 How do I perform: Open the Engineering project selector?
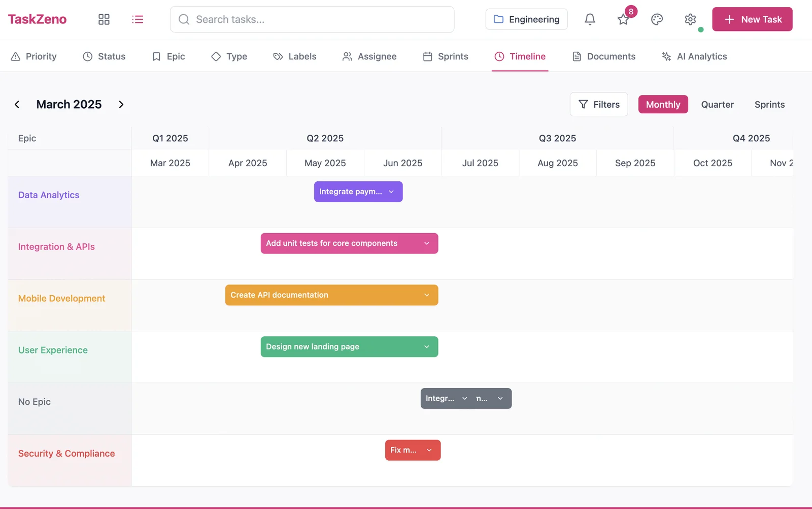[526, 19]
